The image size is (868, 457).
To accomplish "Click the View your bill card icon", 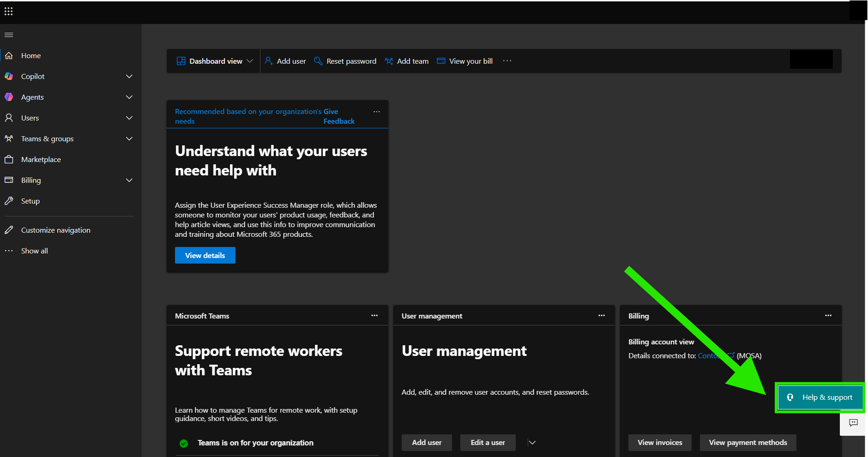I will 441,61.
